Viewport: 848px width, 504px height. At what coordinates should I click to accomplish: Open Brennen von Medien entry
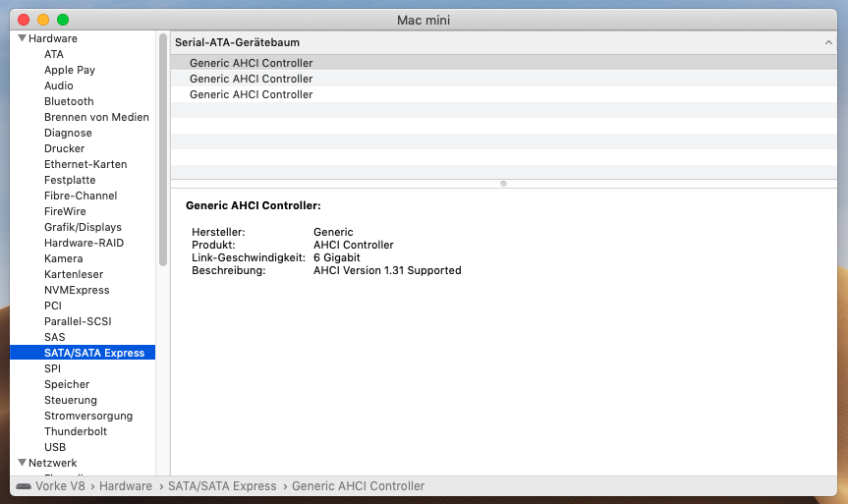click(96, 117)
